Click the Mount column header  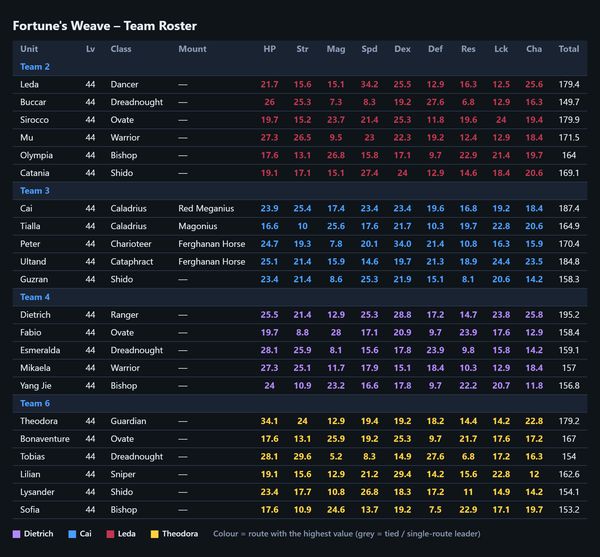click(x=192, y=49)
